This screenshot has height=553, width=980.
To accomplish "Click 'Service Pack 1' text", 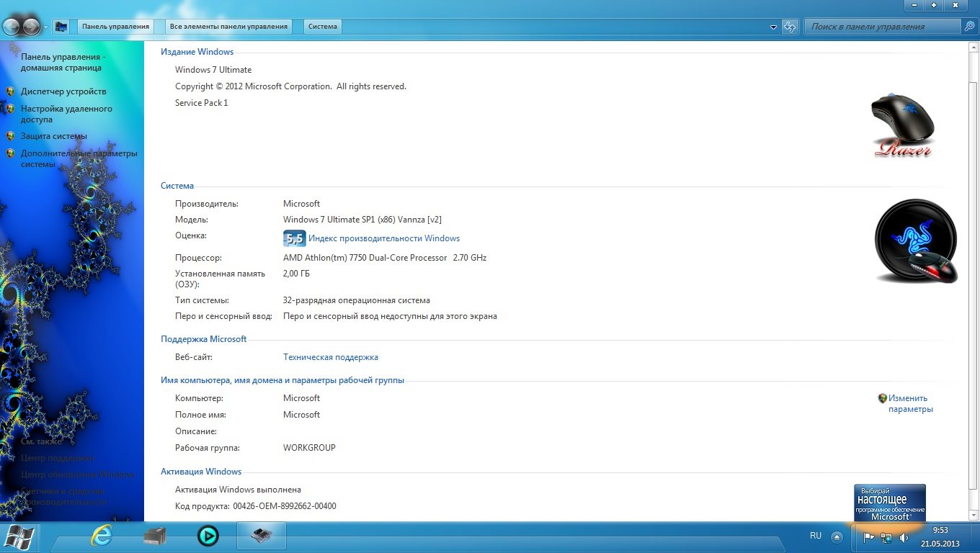I will (201, 103).
